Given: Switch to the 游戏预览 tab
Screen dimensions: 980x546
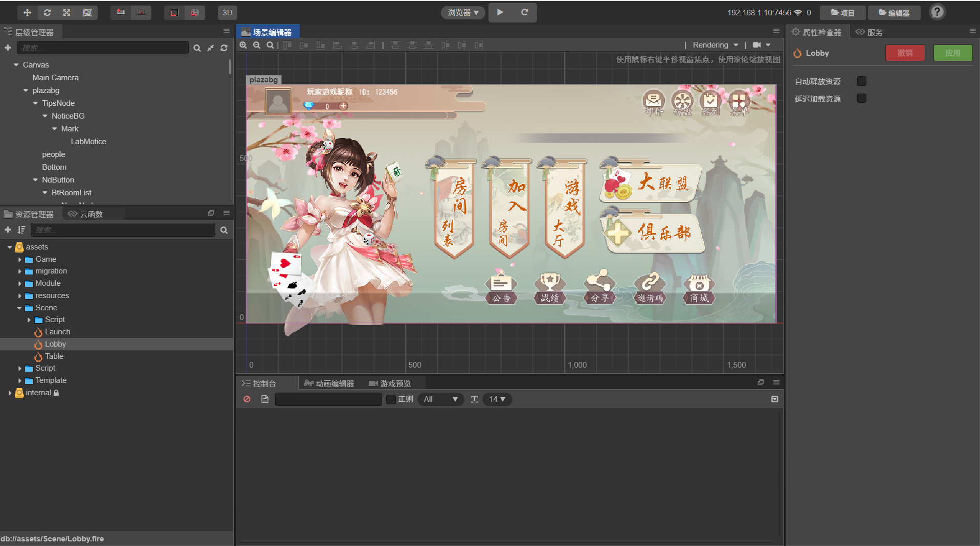Looking at the screenshot, I should pos(390,383).
